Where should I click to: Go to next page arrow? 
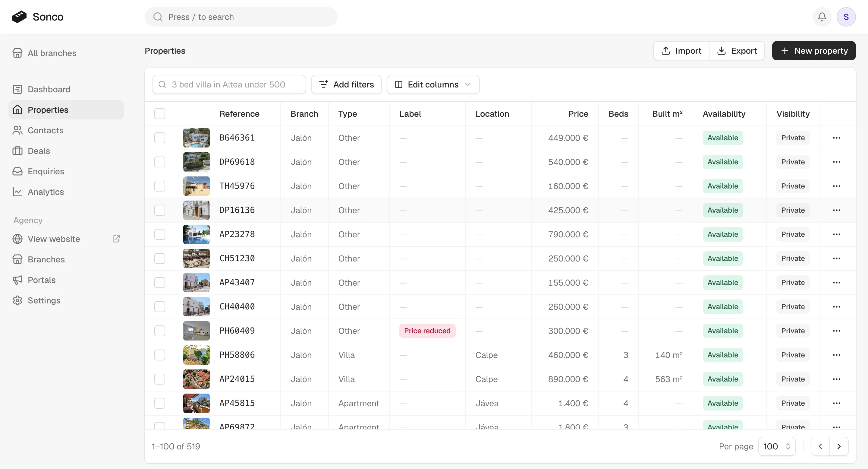click(x=839, y=446)
